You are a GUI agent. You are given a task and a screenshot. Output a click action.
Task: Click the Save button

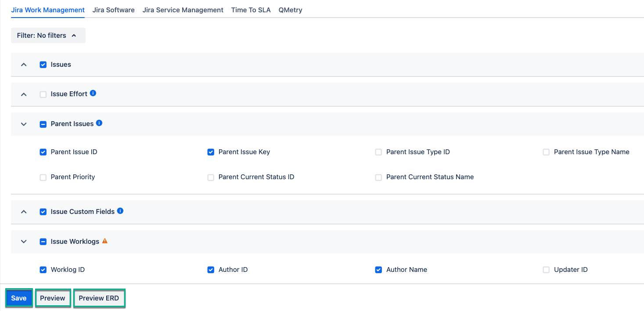[x=18, y=298]
